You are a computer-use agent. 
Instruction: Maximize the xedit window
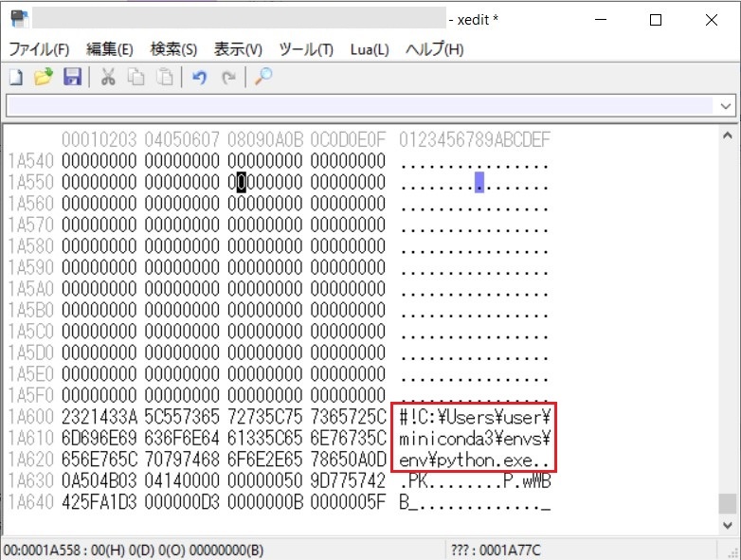pos(656,20)
